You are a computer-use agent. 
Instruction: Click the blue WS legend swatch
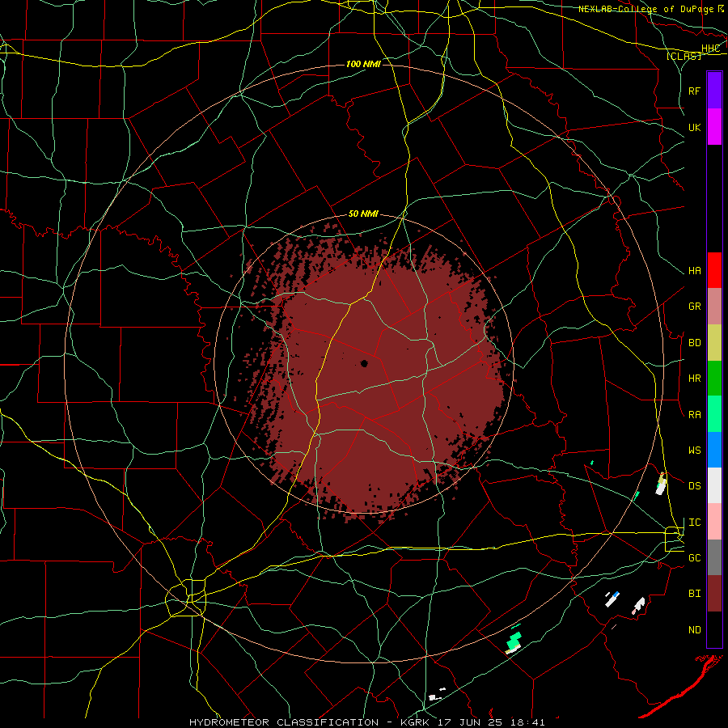click(x=714, y=450)
